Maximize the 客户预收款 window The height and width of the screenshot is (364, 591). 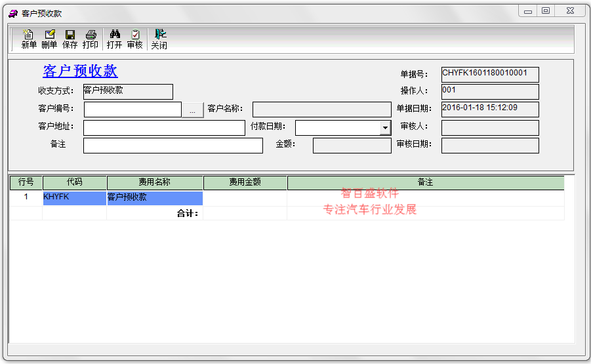click(545, 11)
